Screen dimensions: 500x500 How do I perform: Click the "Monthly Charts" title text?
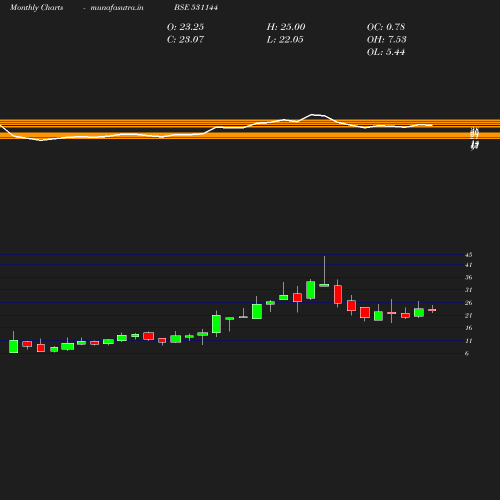point(37,8)
